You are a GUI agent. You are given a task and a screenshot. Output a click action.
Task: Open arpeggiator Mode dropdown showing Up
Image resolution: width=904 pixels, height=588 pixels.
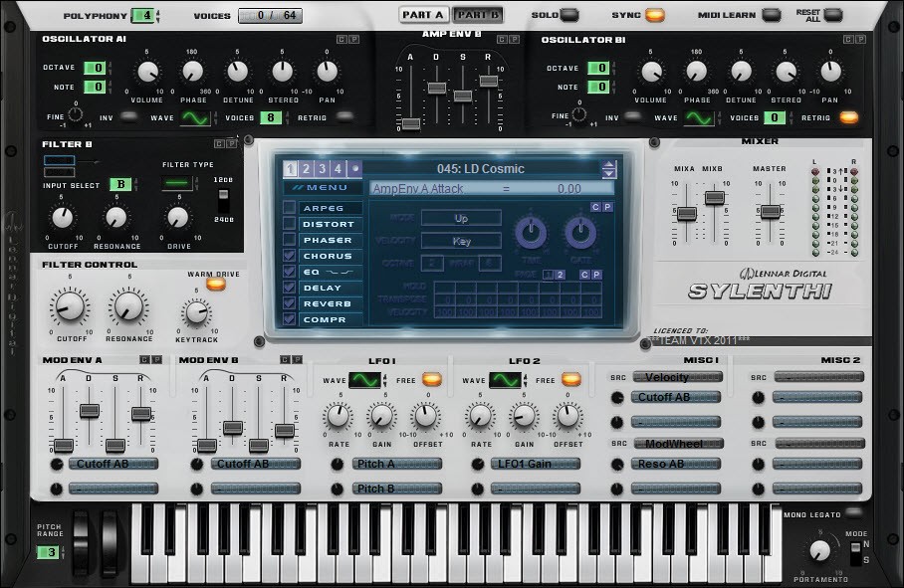[x=461, y=218]
